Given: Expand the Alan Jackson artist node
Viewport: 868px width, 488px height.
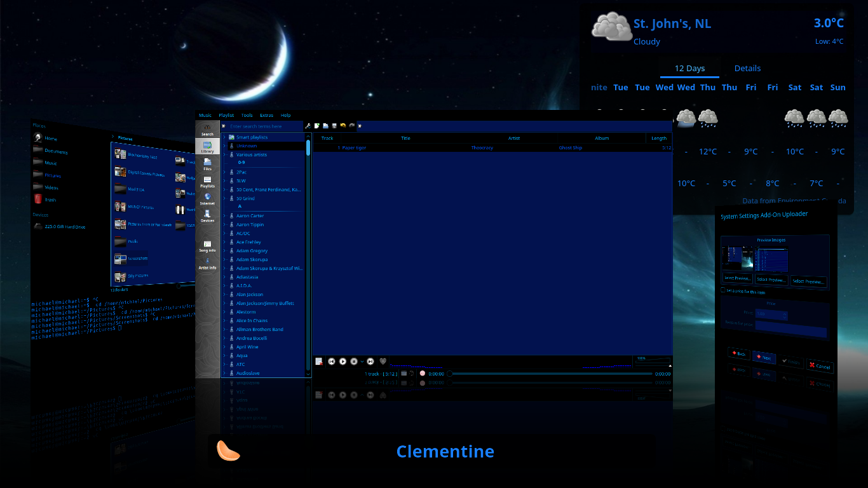Looking at the screenshot, I should tap(224, 294).
